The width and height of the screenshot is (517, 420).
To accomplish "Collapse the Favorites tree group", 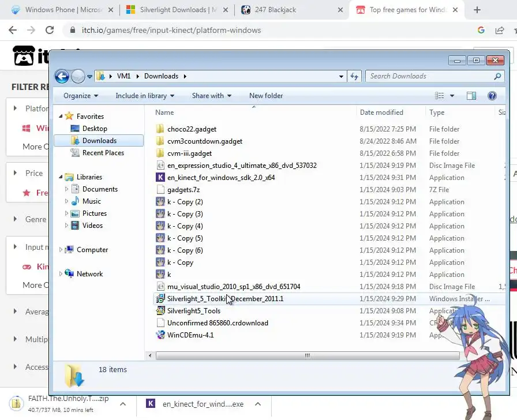I will point(61,116).
